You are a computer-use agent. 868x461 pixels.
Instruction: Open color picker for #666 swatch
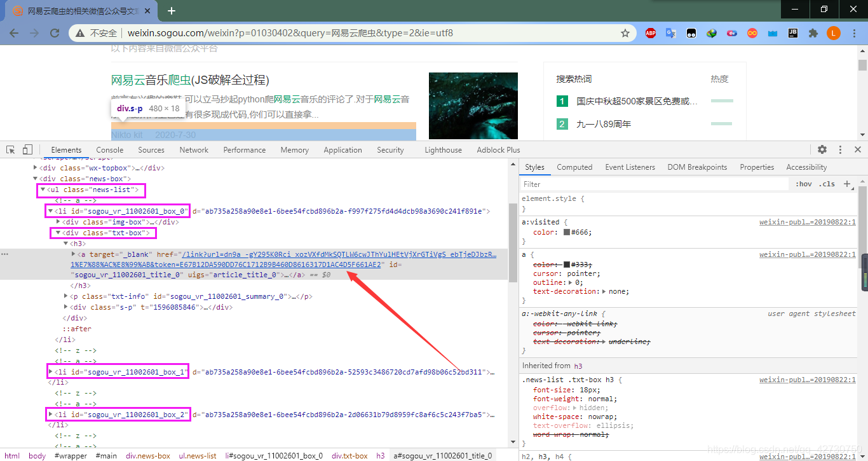pos(567,232)
